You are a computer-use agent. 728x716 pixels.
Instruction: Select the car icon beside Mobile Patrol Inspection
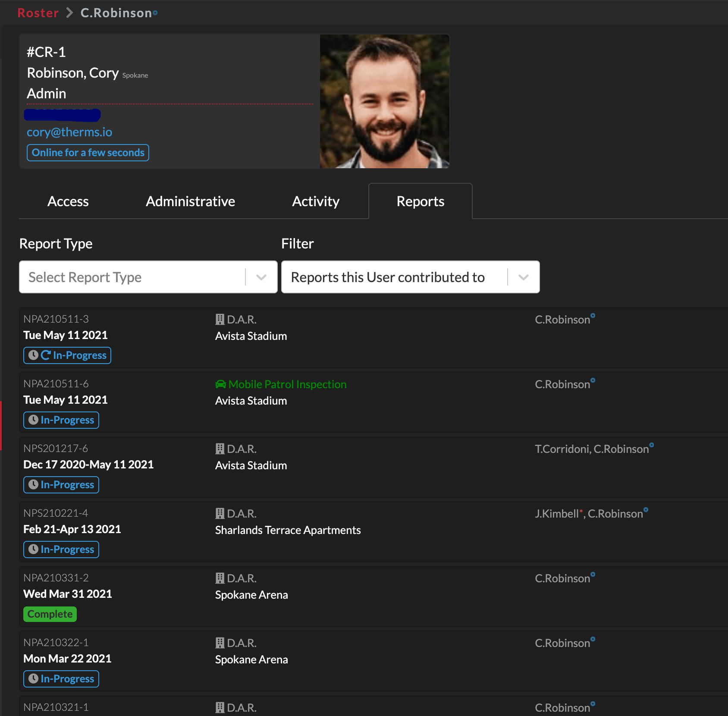220,384
